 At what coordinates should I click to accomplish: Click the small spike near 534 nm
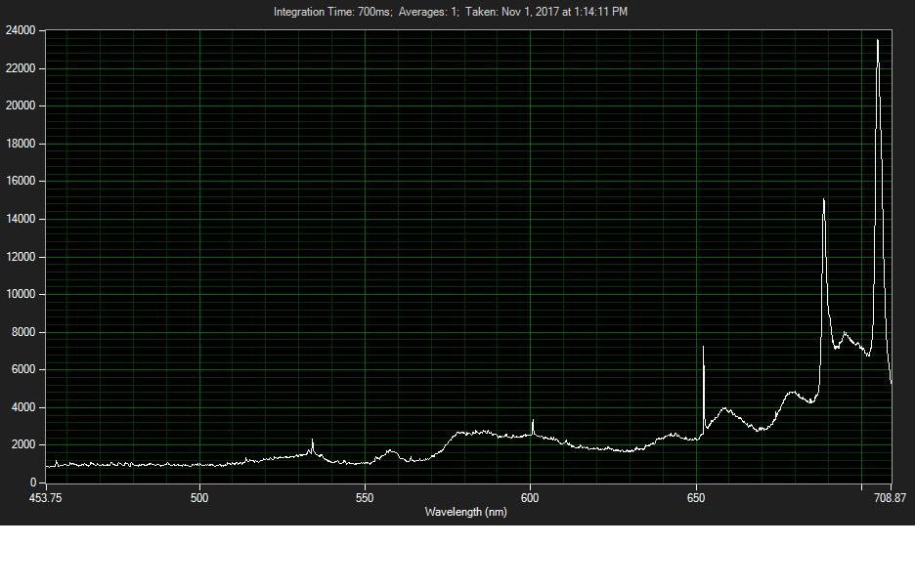(x=312, y=441)
